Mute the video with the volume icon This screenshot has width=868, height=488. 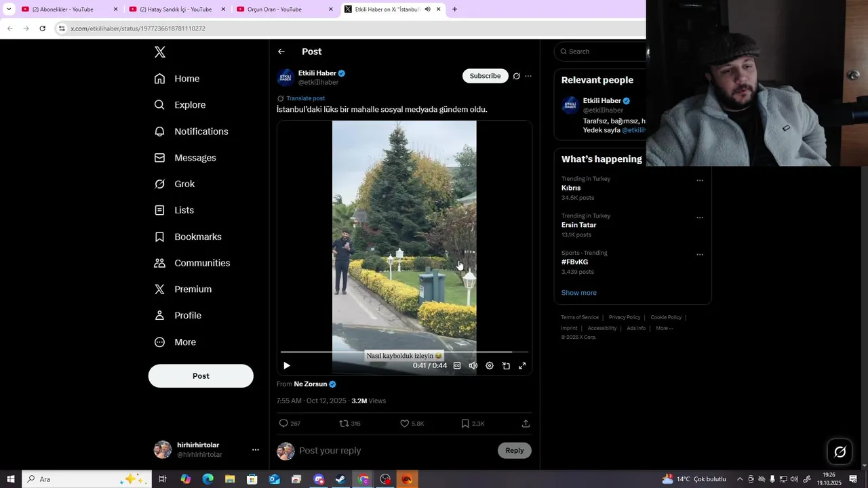[x=473, y=366]
